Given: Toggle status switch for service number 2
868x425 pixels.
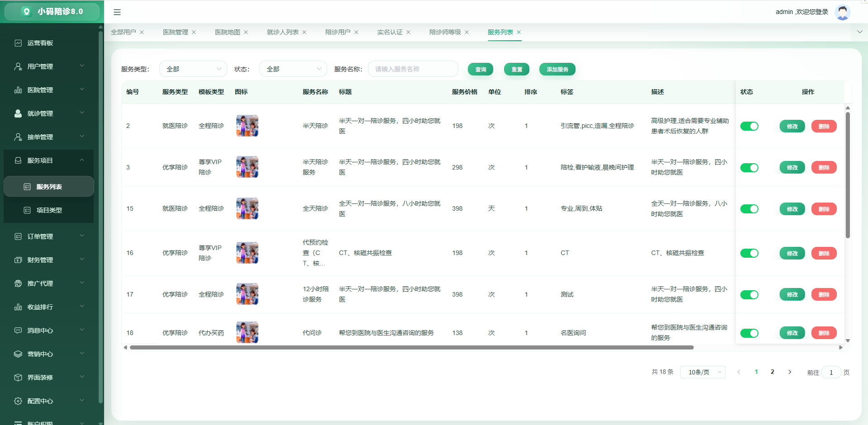Looking at the screenshot, I should 749,126.
